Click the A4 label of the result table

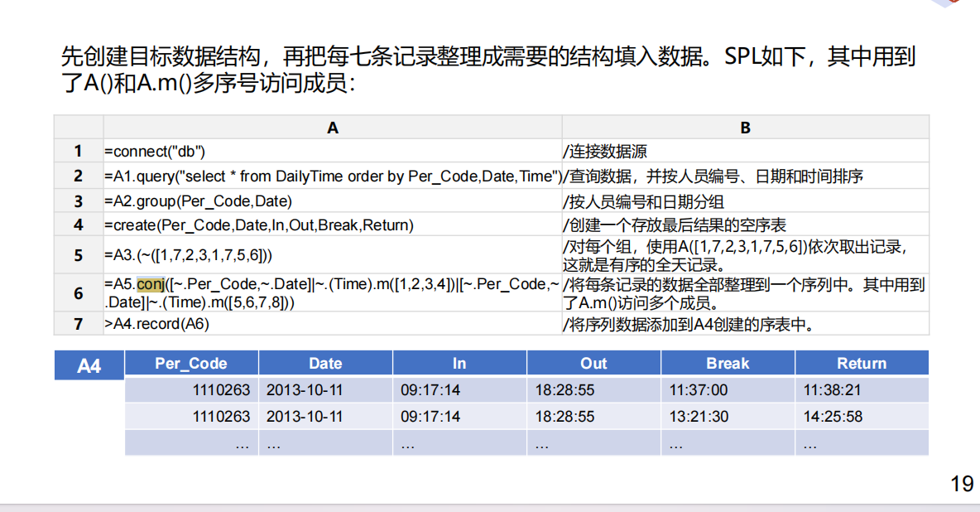89,365
